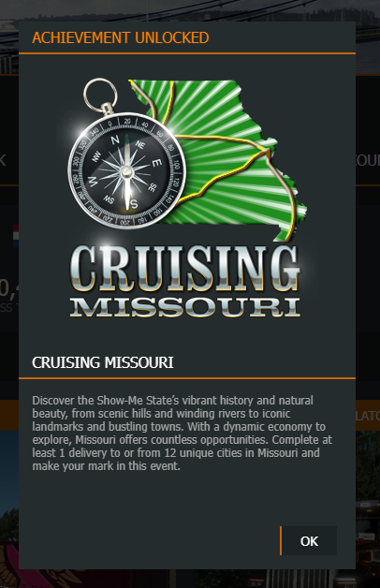The width and height of the screenshot is (380, 588).
Task: Click the chrome MISSOURI logo text
Action: click(x=184, y=307)
